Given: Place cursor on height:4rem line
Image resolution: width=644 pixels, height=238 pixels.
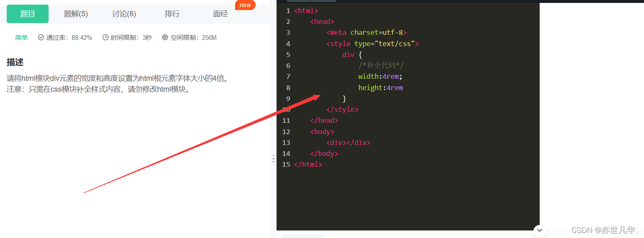Looking at the screenshot, I should point(380,88).
